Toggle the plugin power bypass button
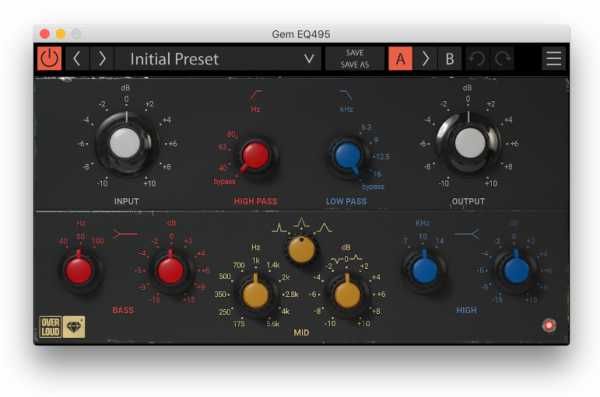 [x=49, y=59]
